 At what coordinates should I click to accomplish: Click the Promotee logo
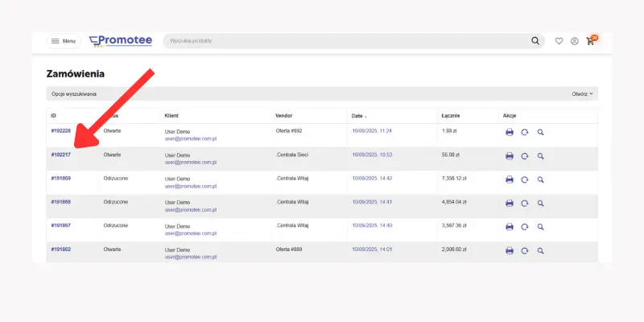(x=121, y=41)
